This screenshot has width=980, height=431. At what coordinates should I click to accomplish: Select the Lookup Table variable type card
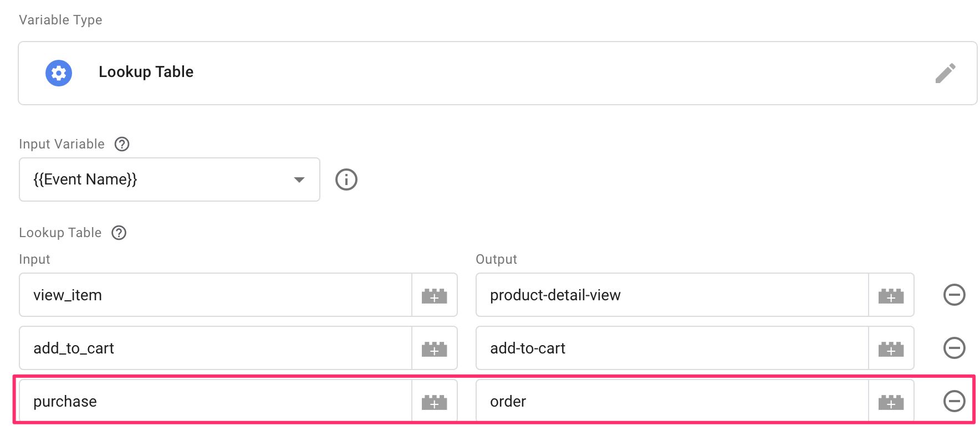pos(498,73)
